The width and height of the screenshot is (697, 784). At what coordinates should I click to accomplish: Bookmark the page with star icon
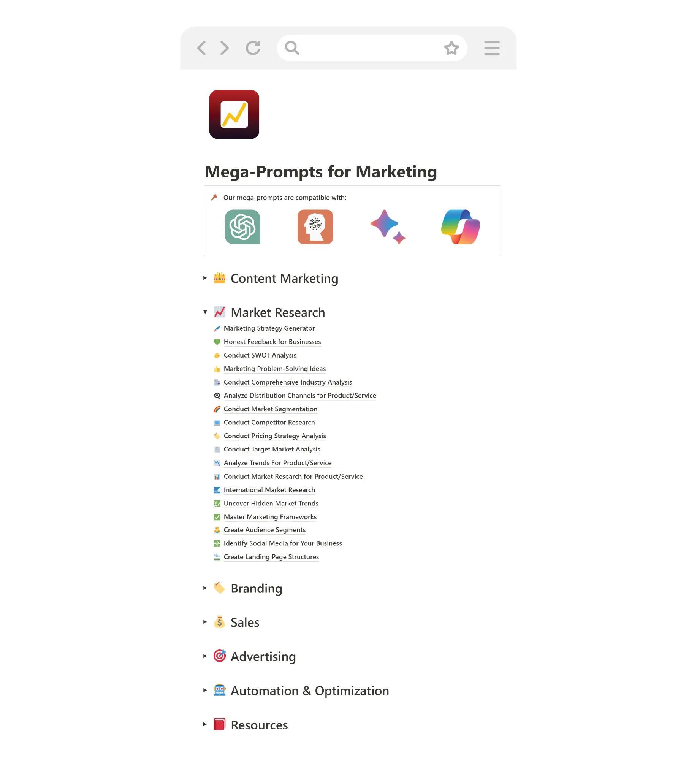(x=451, y=48)
